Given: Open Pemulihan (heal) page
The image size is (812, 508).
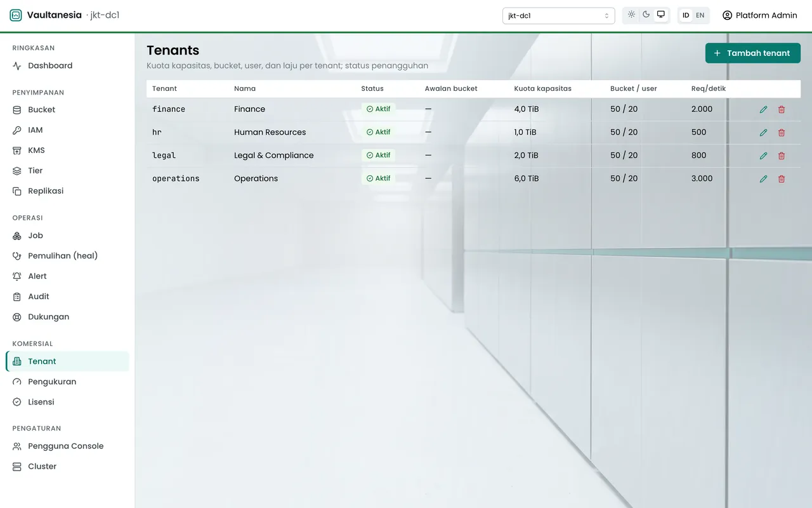Looking at the screenshot, I should point(67,256).
